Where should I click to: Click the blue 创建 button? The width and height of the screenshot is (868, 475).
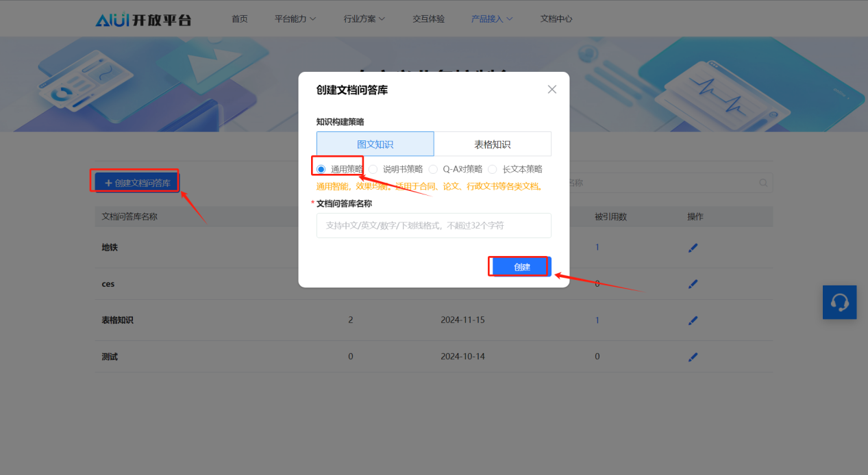click(x=521, y=267)
